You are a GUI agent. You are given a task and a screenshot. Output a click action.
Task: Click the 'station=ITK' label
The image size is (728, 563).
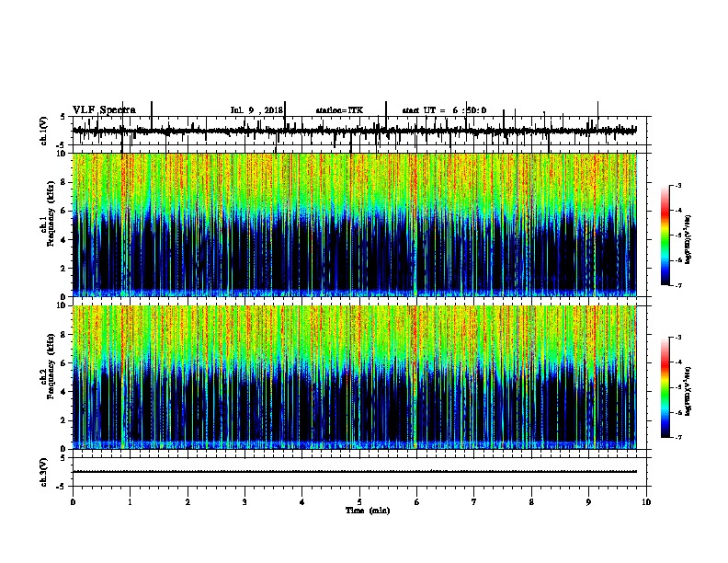tap(339, 110)
